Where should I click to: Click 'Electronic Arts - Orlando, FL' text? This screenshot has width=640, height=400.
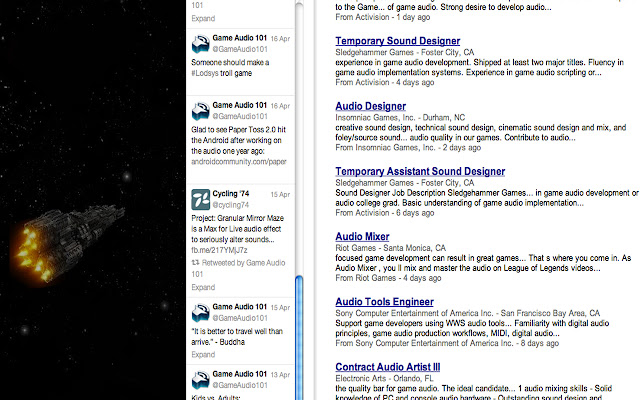(x=384, y=378)
